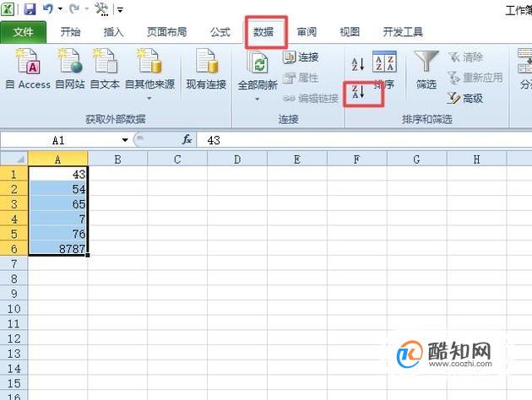
Task: Open the Name Box dropdown arrow
Action: (x=125, y=140)
